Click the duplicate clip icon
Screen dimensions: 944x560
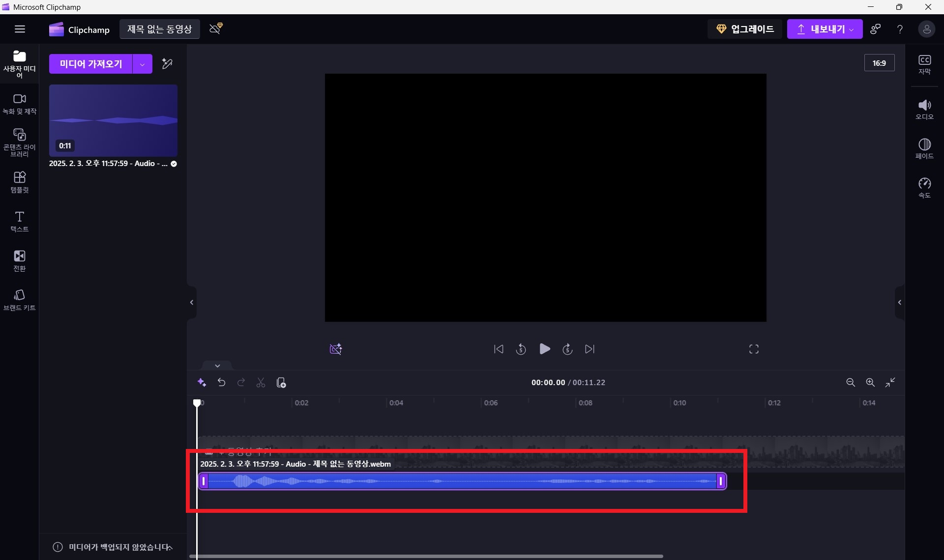click(x=281, y=383)
